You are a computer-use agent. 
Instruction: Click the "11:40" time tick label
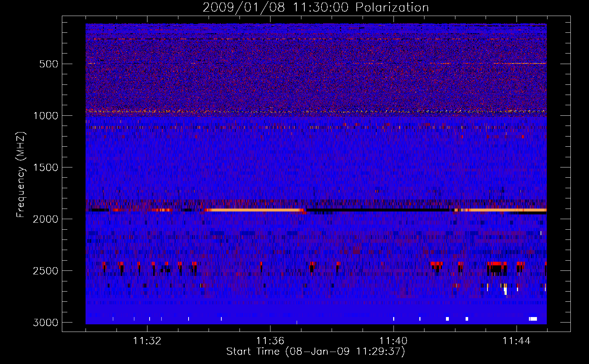pos(393,341)
